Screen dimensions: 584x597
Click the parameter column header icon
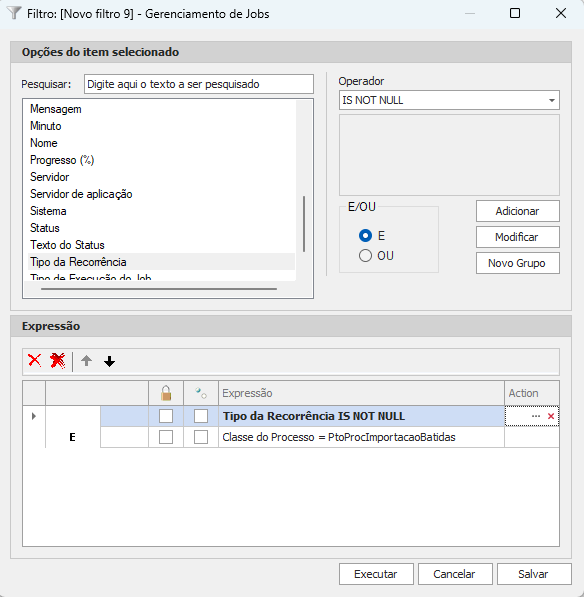click(201, 393)
